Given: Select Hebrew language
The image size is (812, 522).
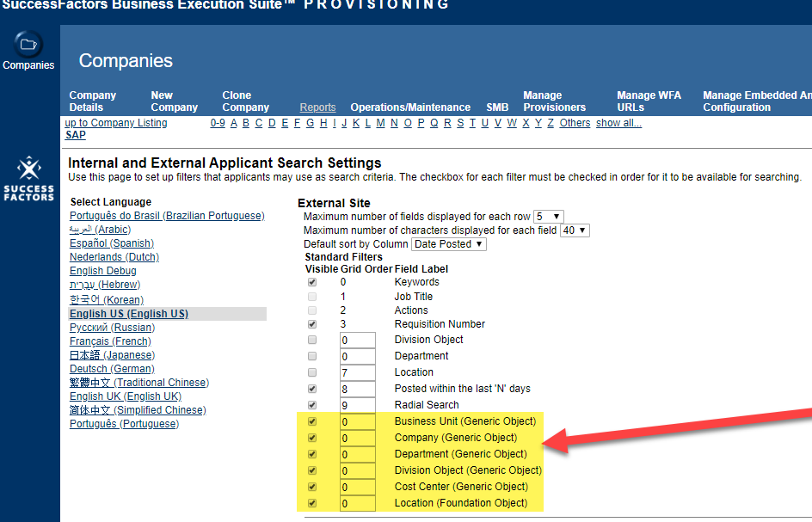Looking at the screenshot, I should tap(105, 285).
